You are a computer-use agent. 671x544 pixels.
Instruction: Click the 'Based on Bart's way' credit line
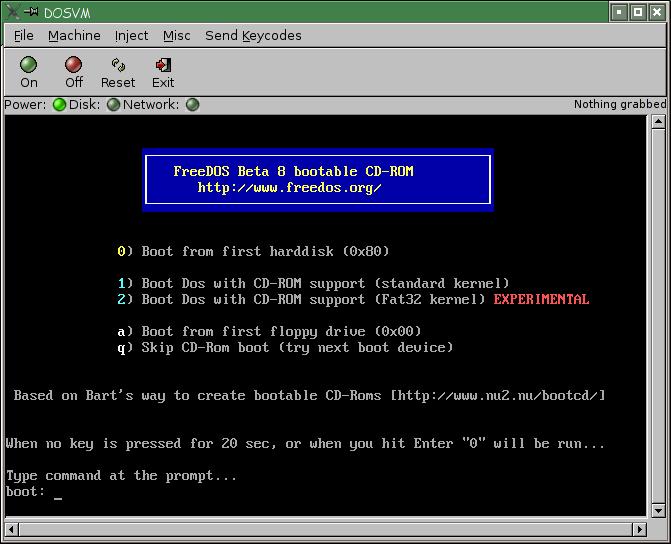pos(309,395)
